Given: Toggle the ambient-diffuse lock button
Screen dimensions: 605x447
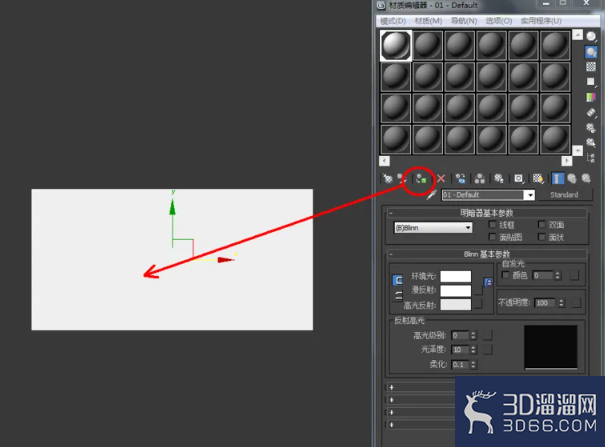Looking at the screenshot, I should [x=397, y=280].
